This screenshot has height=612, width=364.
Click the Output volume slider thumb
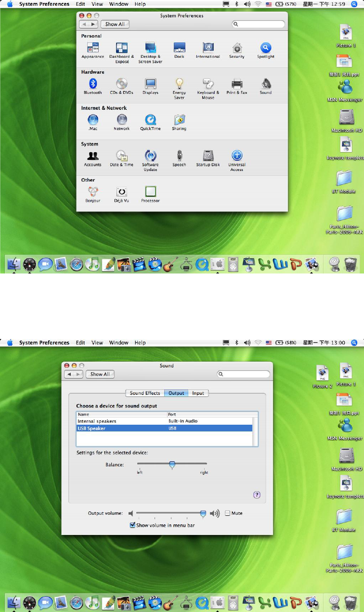pyautogui.click(x=203, y=514)
